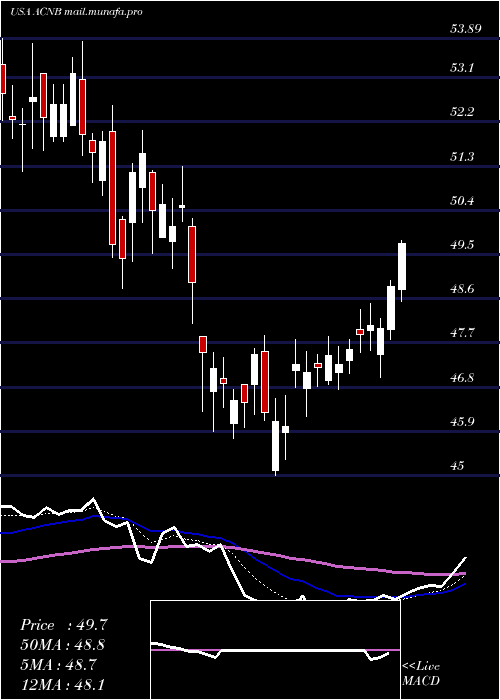Click the 45.9 price axis label
This screenshot has height=700, width=500.
[x=464, y=422]
